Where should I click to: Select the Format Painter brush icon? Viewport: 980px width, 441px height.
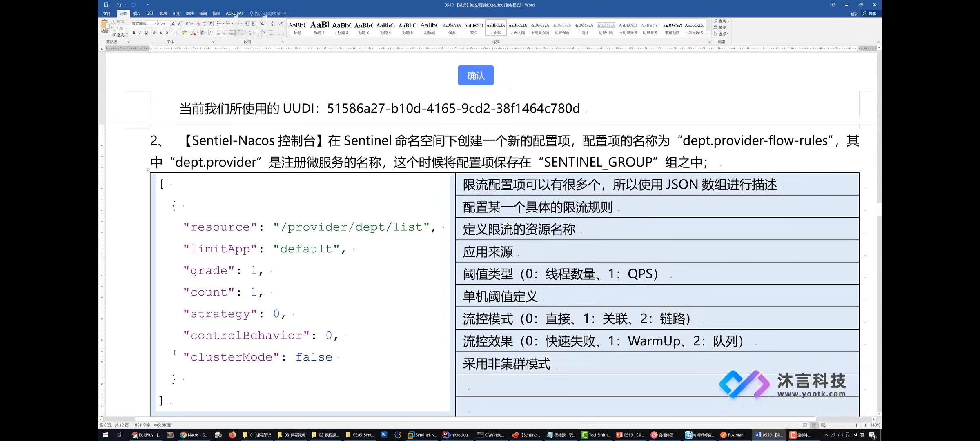114,35
